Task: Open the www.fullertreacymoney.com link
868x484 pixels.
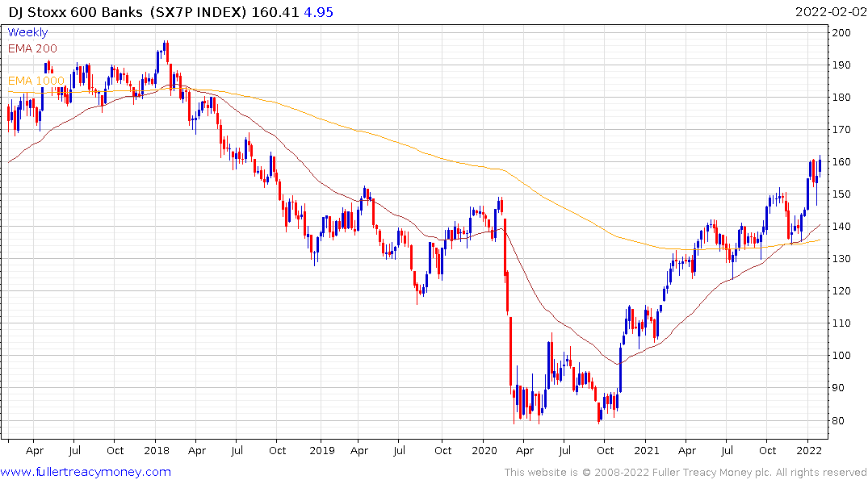Action: pos(86,472)
